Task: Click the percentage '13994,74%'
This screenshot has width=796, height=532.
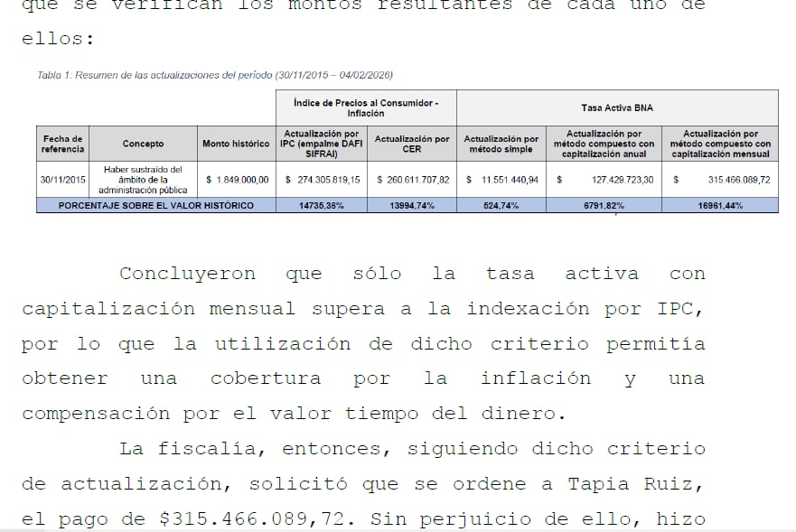Action: click(412, 206)
